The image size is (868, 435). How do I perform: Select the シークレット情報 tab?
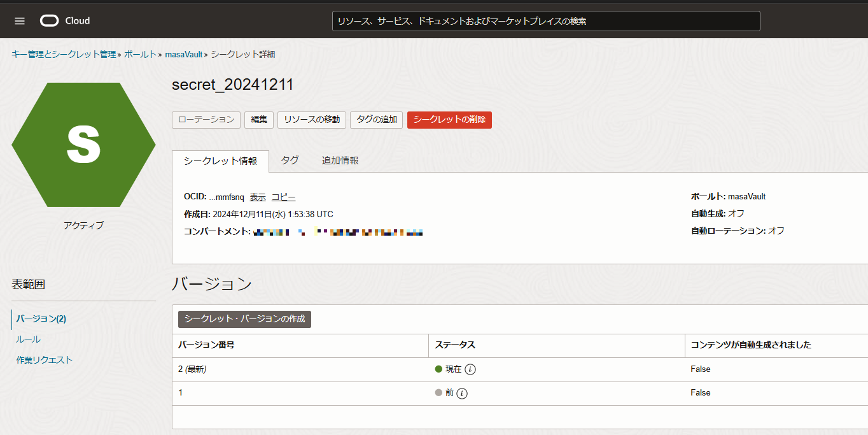point(220,161)
